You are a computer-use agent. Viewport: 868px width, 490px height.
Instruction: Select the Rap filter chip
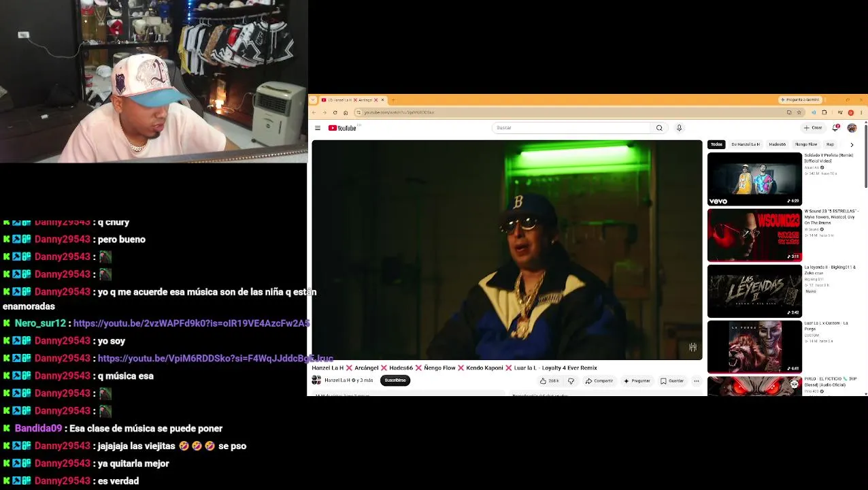coord(830,144)
